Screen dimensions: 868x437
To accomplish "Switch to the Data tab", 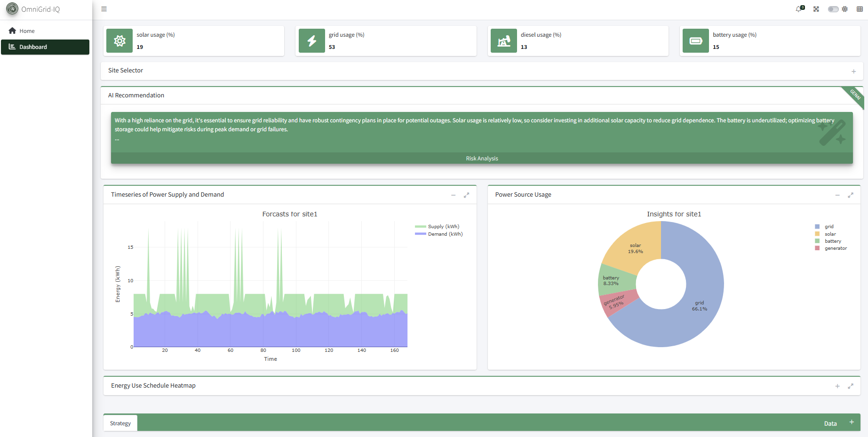I will 830,423.
